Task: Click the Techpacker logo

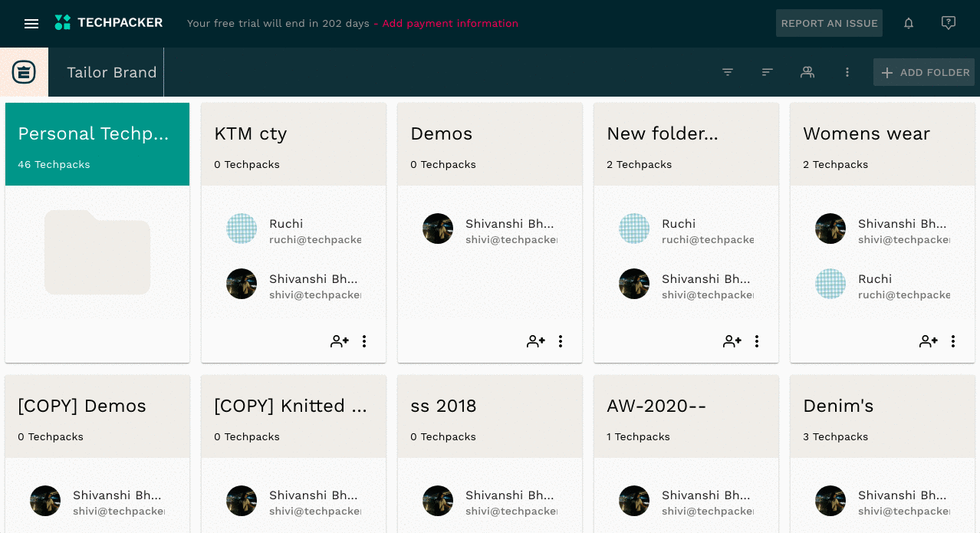Action: point(109,23)
